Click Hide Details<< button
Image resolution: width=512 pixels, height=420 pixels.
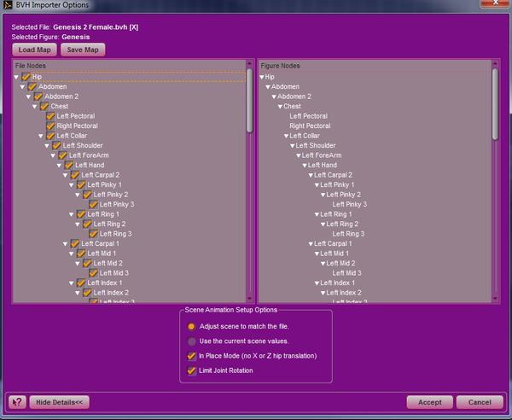pyautogui.click(x=59, y=402)
